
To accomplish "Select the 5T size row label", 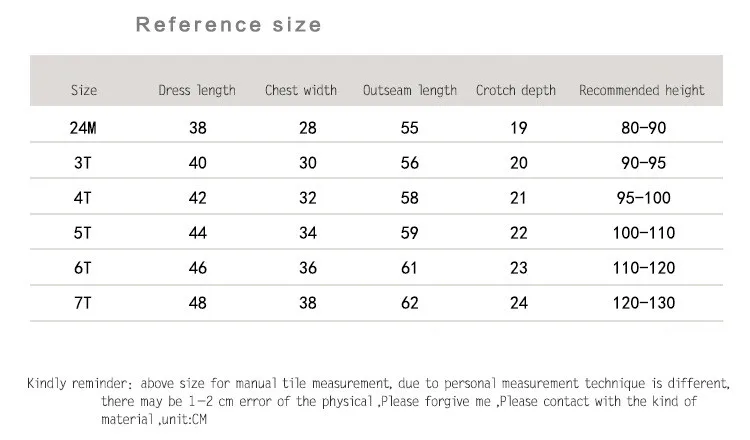I will tap(82, 233).
